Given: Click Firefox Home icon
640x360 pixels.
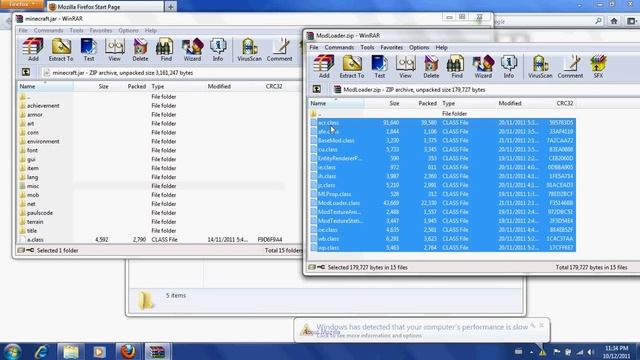Looking at the screenshot, I should tap(614, 21).
